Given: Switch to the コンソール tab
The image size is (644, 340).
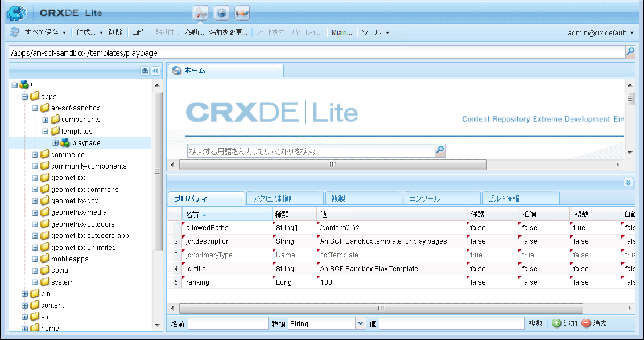Looking at the screenshot, I should point(442,198).
